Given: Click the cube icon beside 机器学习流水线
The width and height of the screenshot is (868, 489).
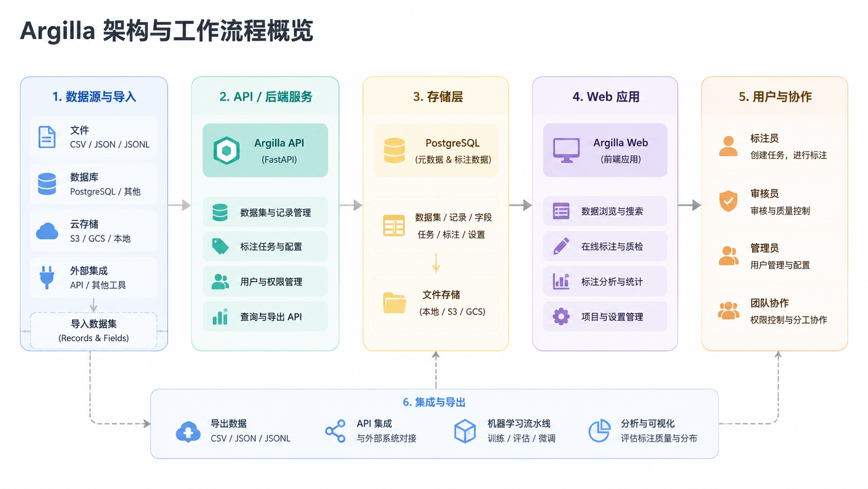Looking at the screenshot, I should [x=465, y=431].
